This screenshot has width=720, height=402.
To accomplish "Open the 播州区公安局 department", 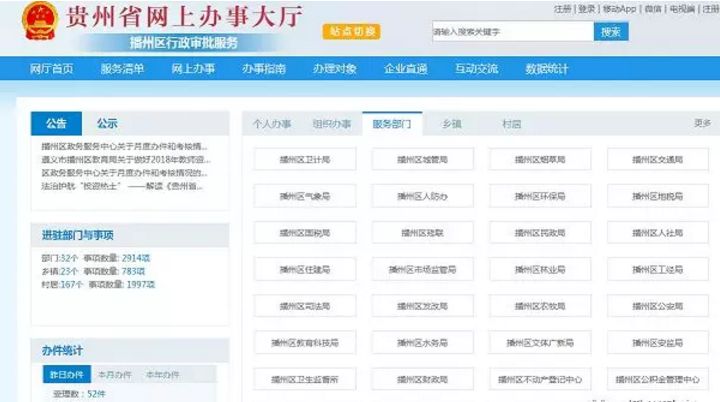I will coord(657,307).
